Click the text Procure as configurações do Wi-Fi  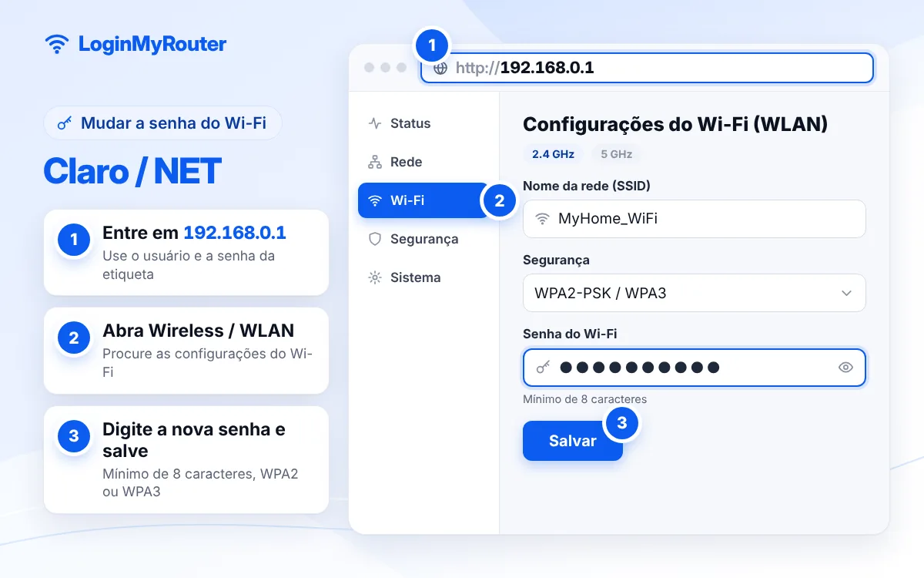207,362
